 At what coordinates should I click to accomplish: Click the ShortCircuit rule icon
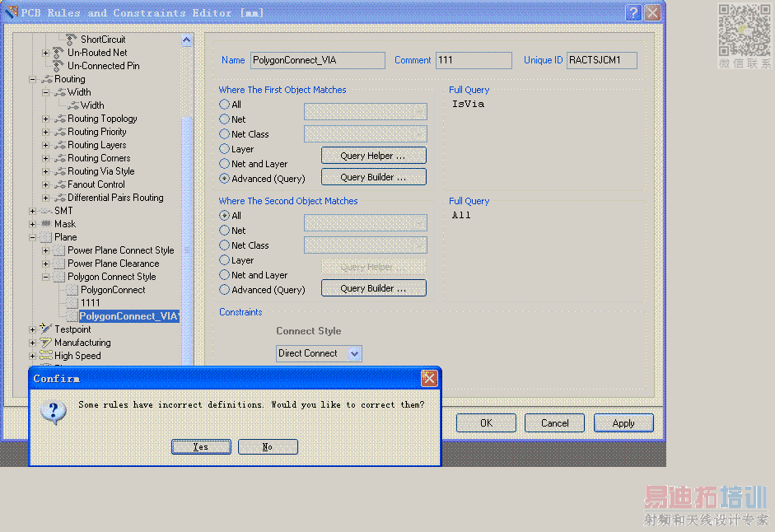click(72, 39)
